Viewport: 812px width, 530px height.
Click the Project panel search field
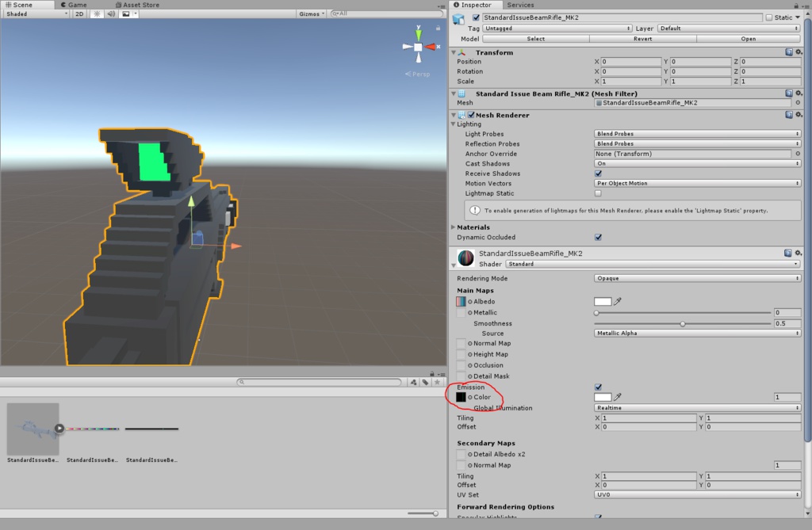319,382
